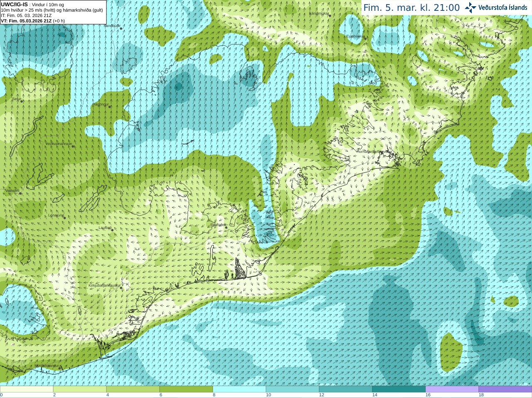
Task: Click the Skaftafell station label
Action: pos(217,225)
